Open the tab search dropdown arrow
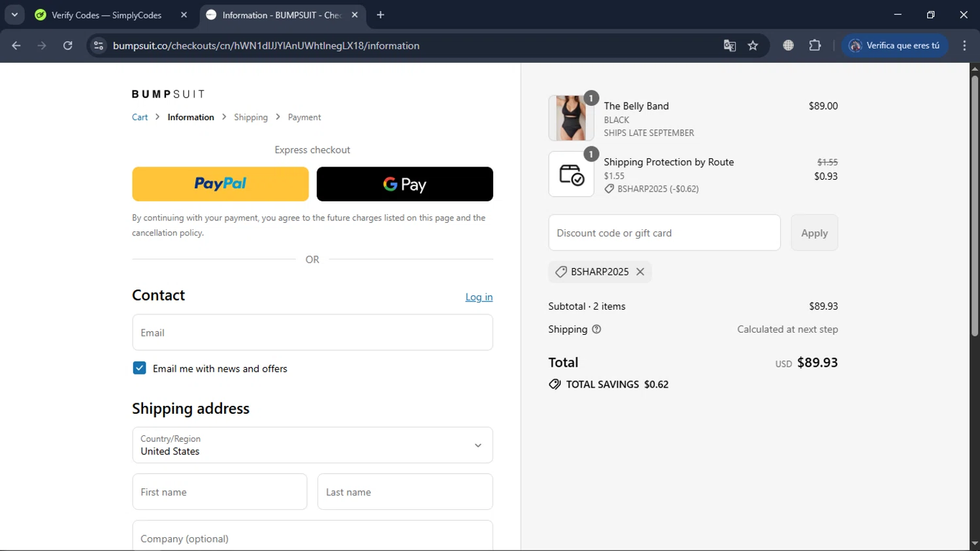This screenshot has height=551, width=980. coord(14,14)
